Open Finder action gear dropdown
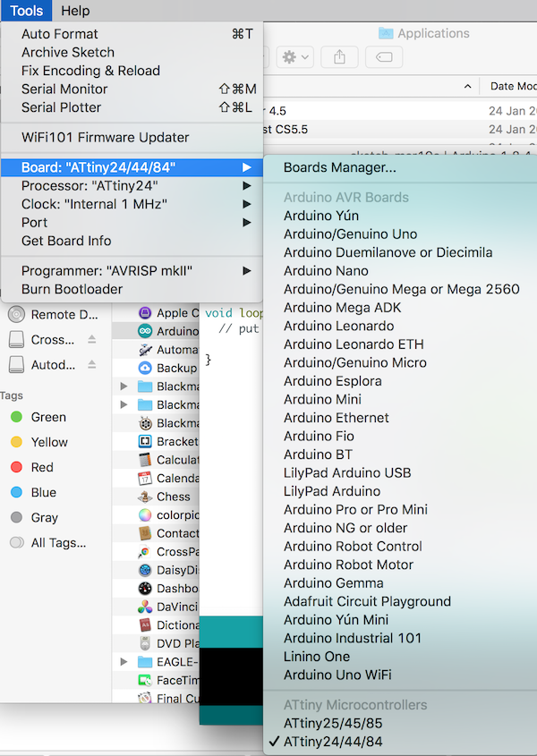Viewport: 537px width, 756px height. click(x=295, y=57)
